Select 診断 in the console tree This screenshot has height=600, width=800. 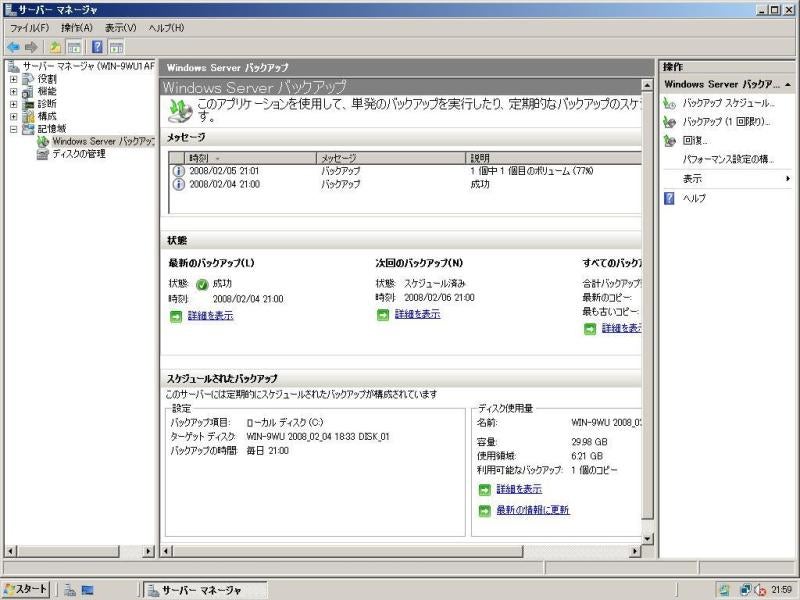pos(47,104)
